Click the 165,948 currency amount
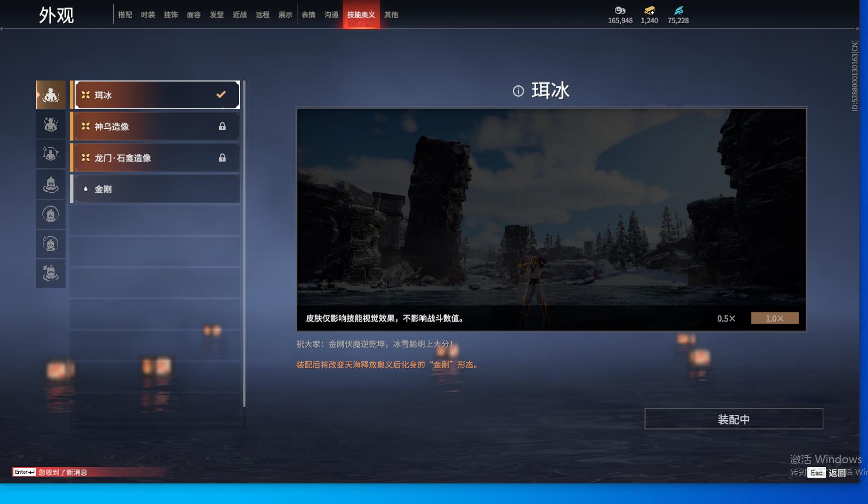This screenshot has width=868, height=504. (x=620, y=21)
